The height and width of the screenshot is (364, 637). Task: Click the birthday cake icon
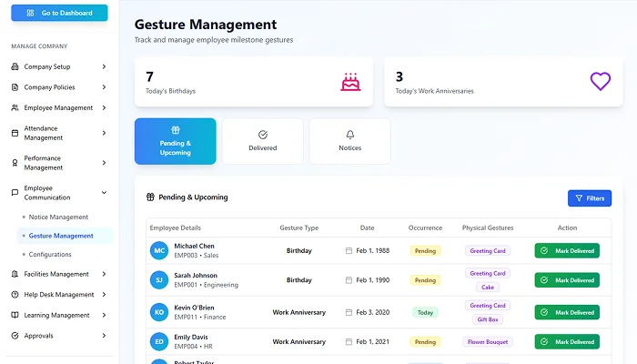click(x=350, y=82)
